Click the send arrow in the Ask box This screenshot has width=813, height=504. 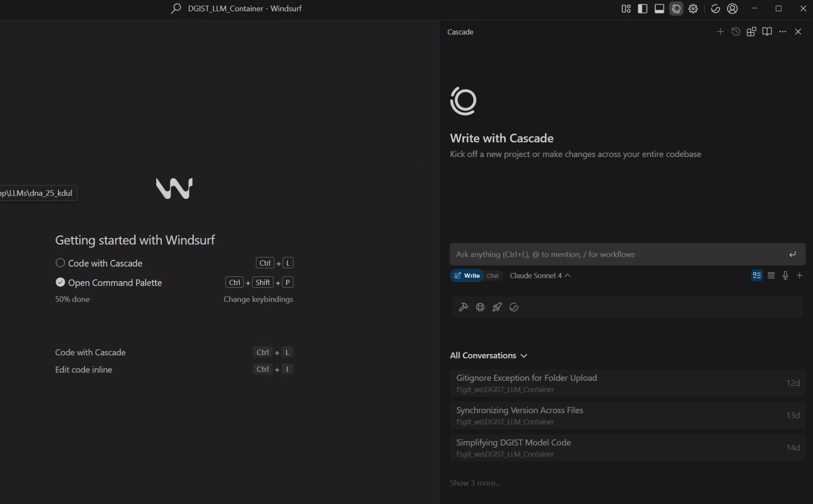(x=793, y=254)
